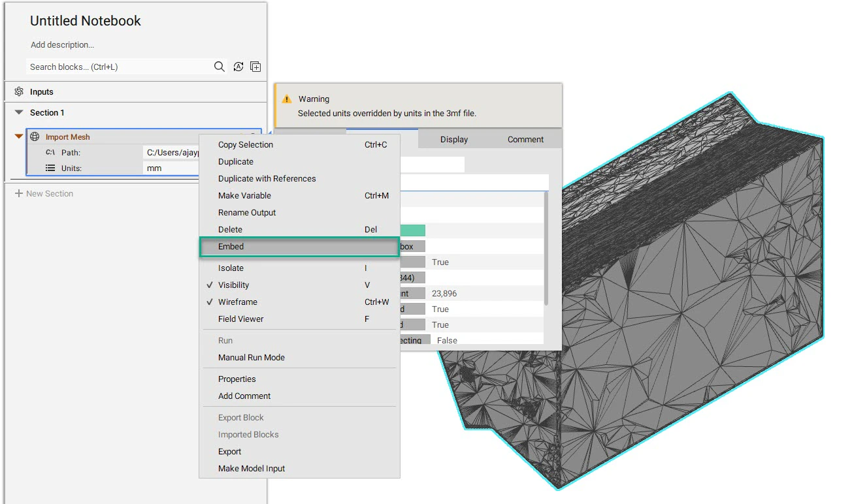Click the Import Mesh globe icon

pos(34,136)
